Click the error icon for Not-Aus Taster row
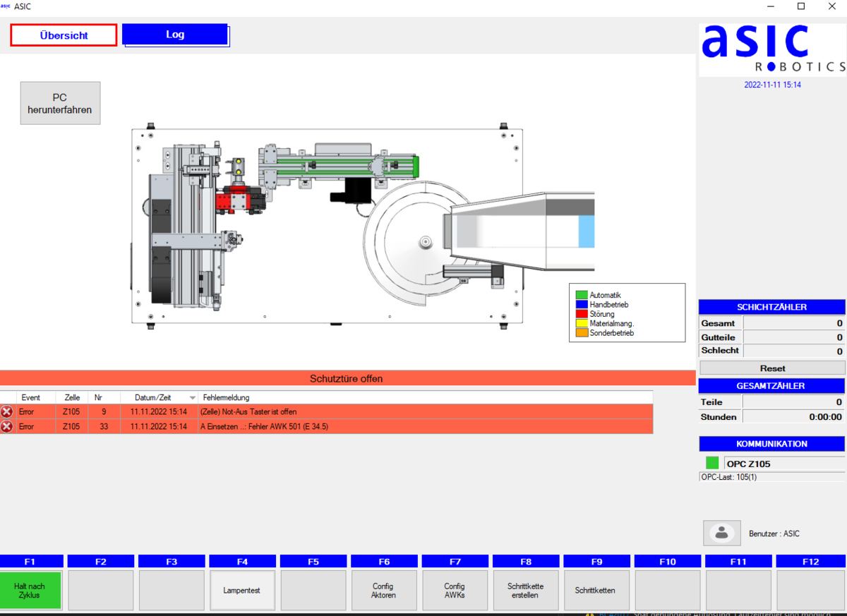Image resolution: width=847 pixels, height=616 pixels. [x=7, y=412]
